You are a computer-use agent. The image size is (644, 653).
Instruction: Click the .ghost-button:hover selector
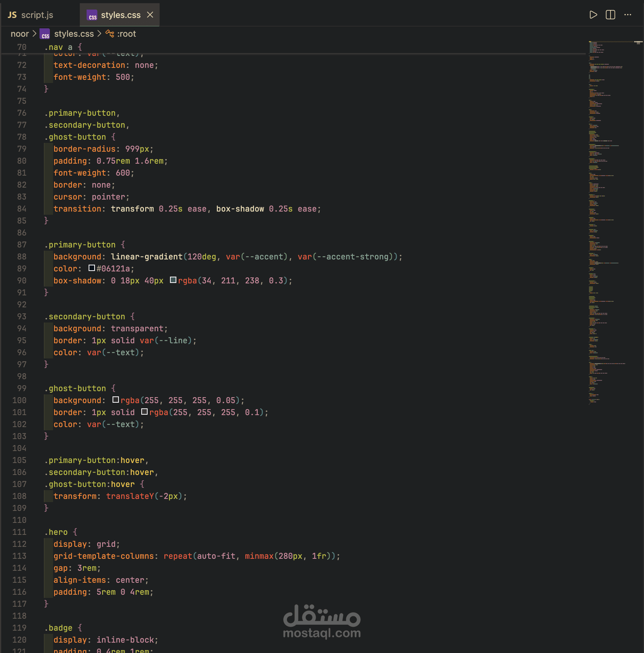[89, 484]
